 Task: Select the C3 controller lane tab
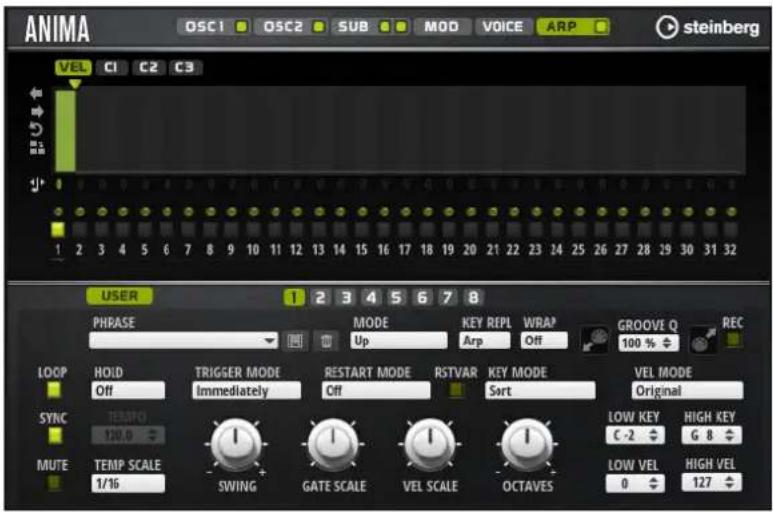[x=185, y=67]
